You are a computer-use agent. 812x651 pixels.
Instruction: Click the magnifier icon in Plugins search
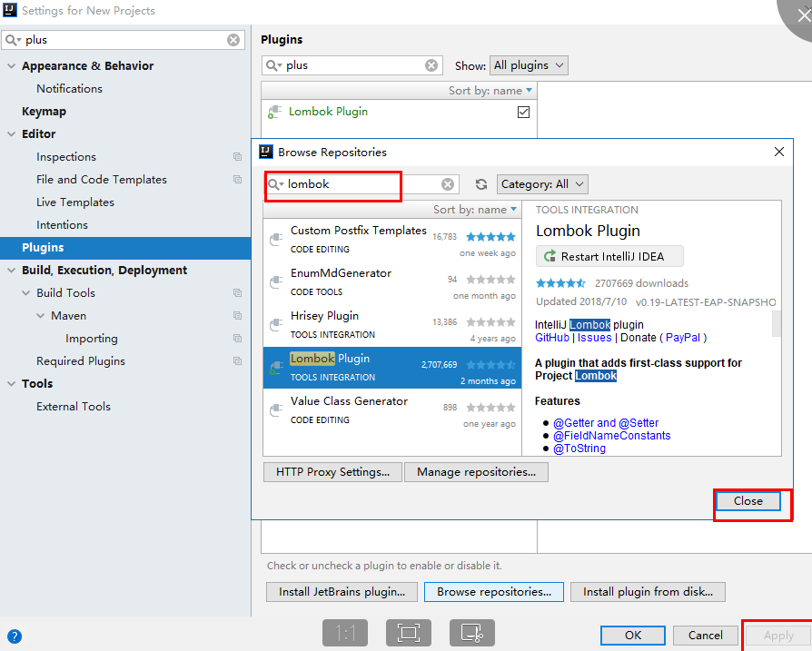[273, 65]
